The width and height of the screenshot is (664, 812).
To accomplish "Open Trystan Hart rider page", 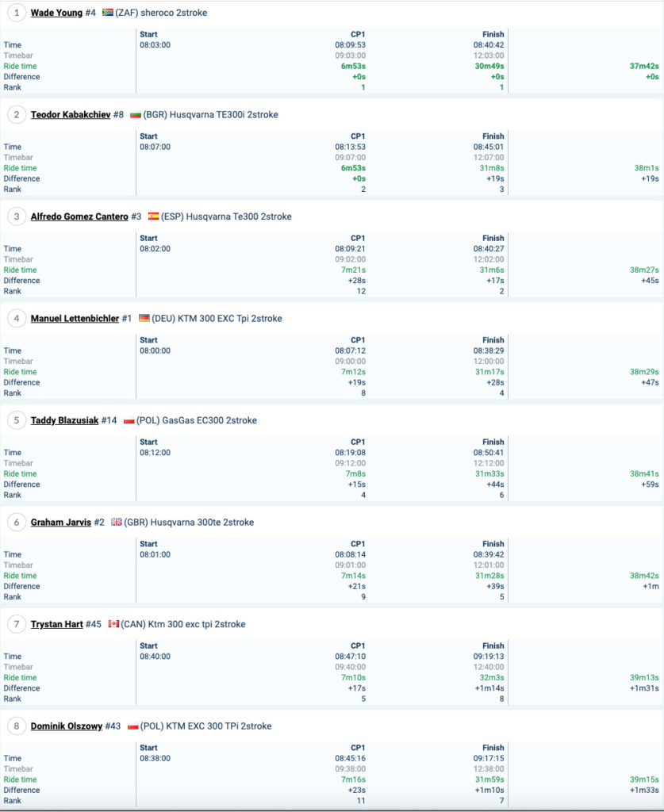I will [x=56, y=624].
